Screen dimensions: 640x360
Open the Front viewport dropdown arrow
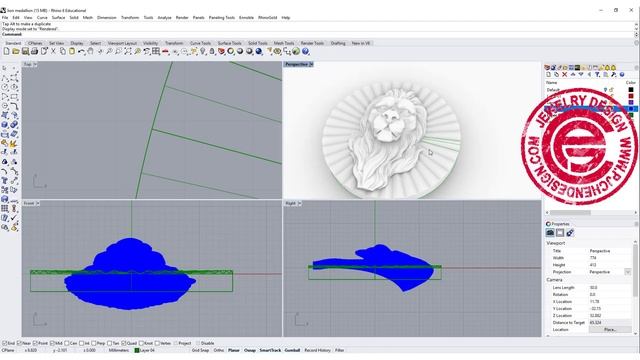point(38,203)
